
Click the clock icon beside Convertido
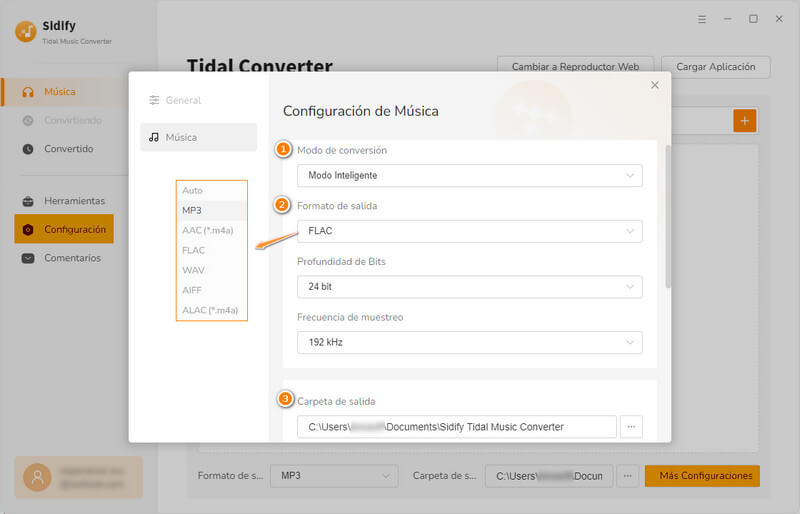[28, 149]
